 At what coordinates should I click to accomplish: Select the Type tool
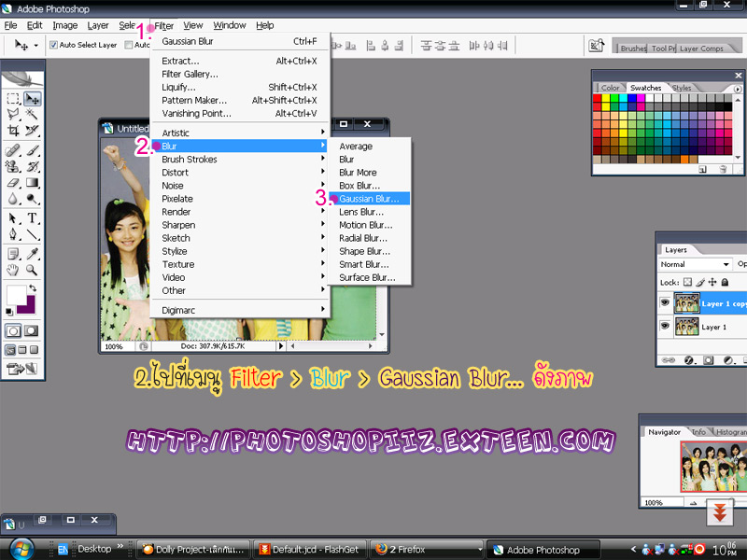coord(33,218)
